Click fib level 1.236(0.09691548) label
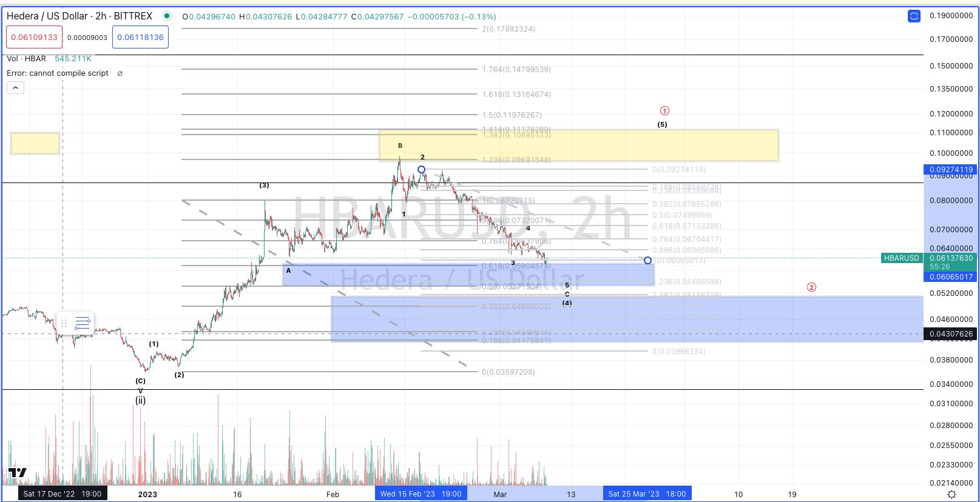 [x=516, y=160]
